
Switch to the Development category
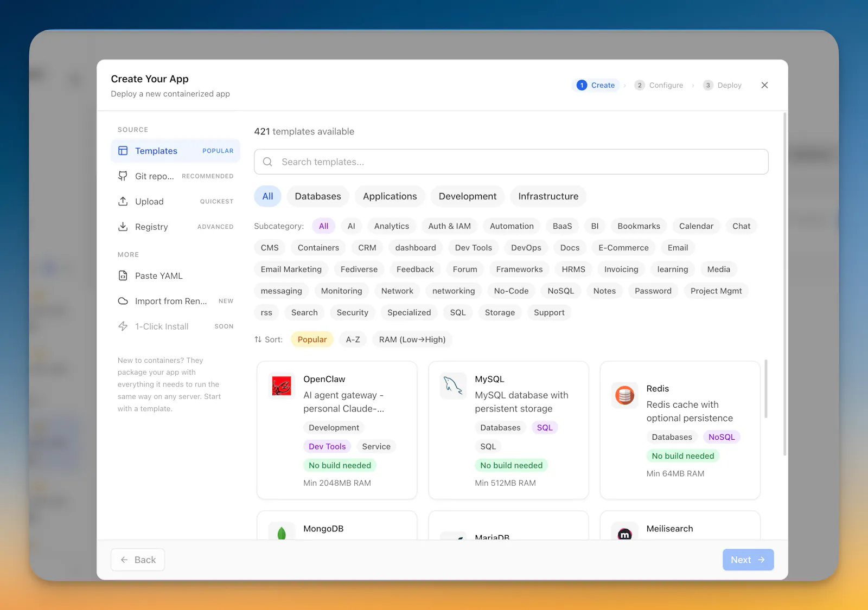pos(468,196)
